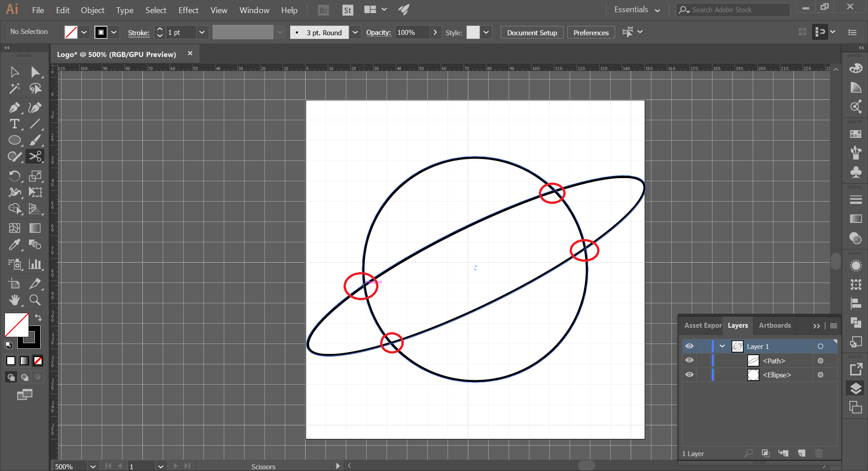The image size is (868, 471).
Task: Pick the Artboard tool
Action: coord(14,283)
